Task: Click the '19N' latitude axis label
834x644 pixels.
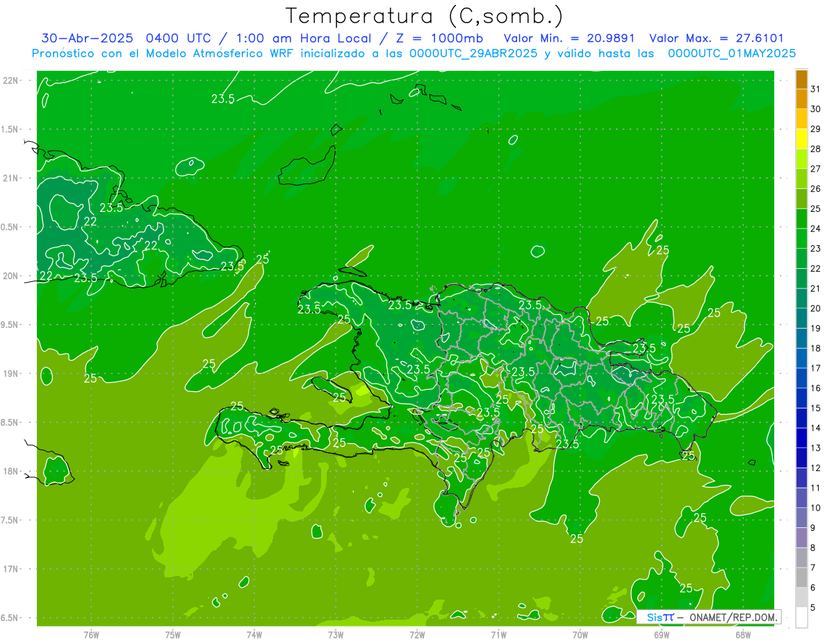Action: (12, 374)
